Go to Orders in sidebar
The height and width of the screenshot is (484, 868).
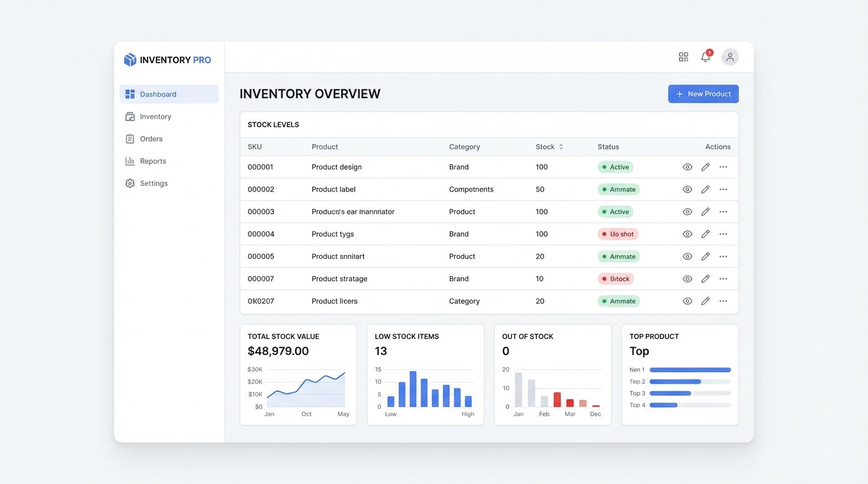pyautogui.click(x=151, y=139)
